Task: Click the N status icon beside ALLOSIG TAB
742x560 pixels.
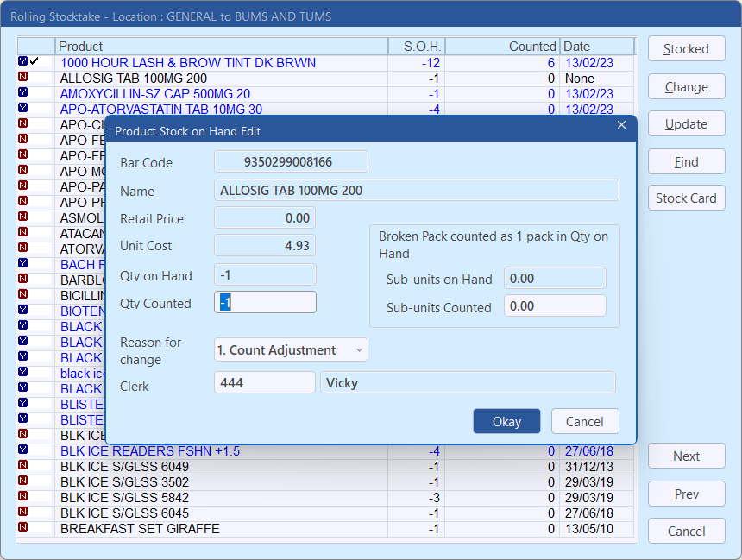Action: pyautogui.click(x=22, y=78)
